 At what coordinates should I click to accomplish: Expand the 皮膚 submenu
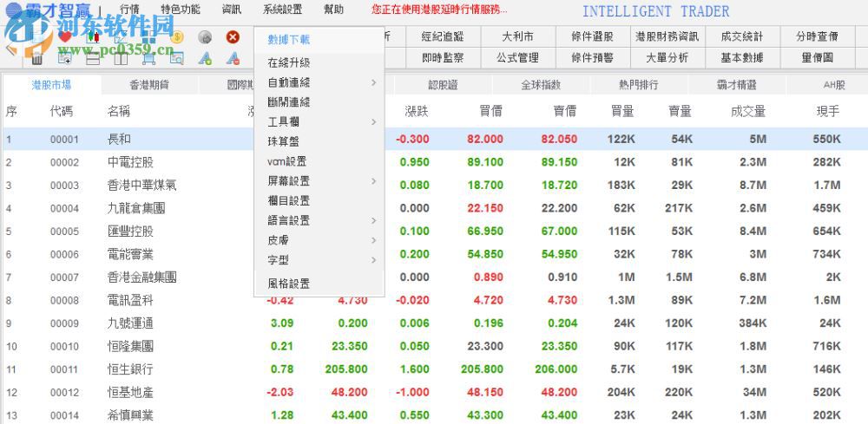coord(319,240)
